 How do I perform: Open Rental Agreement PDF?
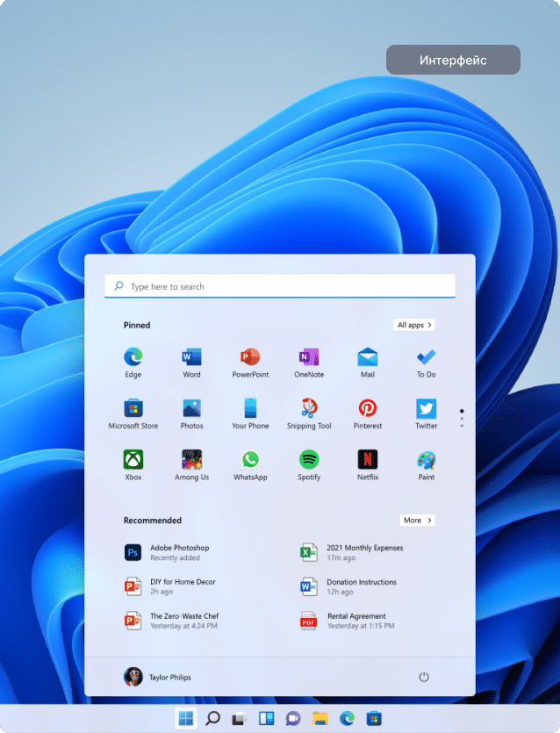(x=348, y=621)
